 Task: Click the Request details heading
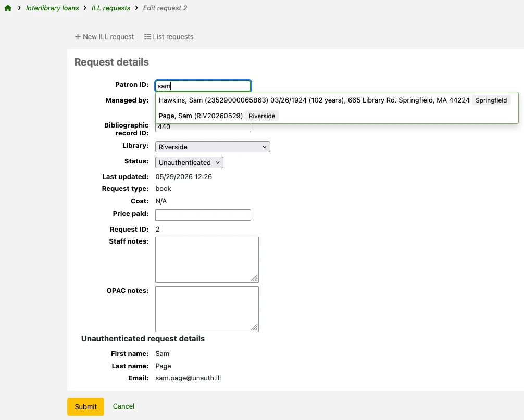[x=111, y=62]
